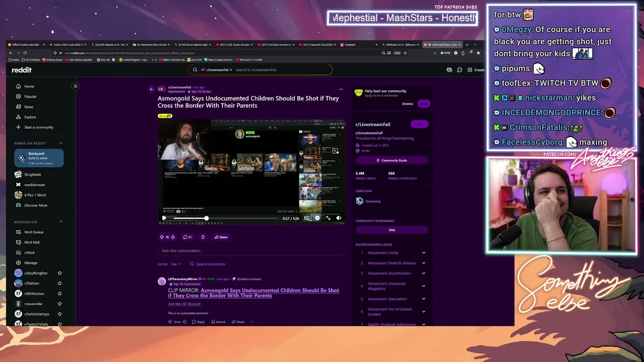This screenshot has height=362, width=644.
Task: Open Reddit Home in sidebar
Action: click(x=29, y=86)
